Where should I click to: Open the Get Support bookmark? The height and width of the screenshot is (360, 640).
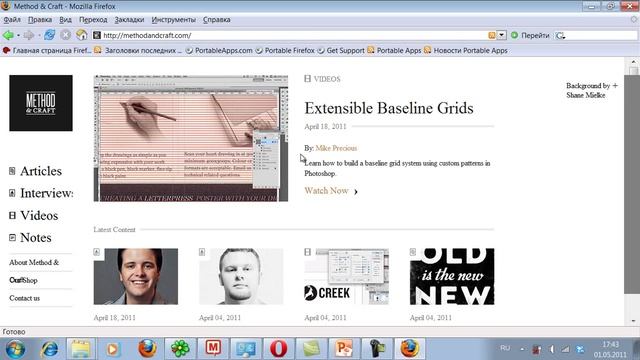click(341, 51)
